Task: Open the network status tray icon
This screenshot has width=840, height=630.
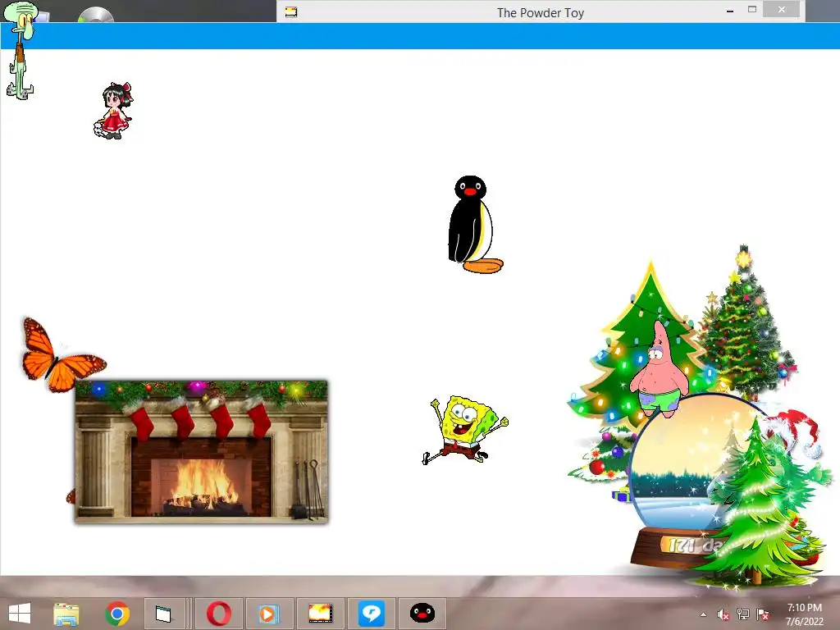Action: pyautogui.click(x=743, y=614)
